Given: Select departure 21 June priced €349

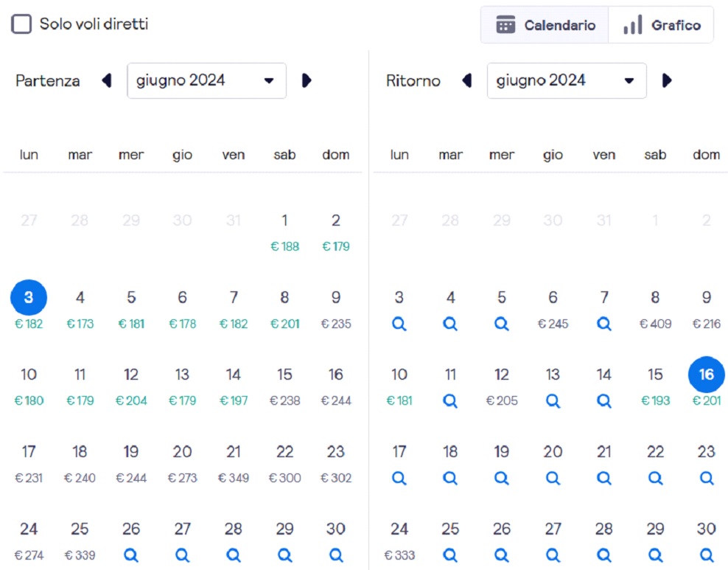Looking at the screenshot, I should pos(234,464).
